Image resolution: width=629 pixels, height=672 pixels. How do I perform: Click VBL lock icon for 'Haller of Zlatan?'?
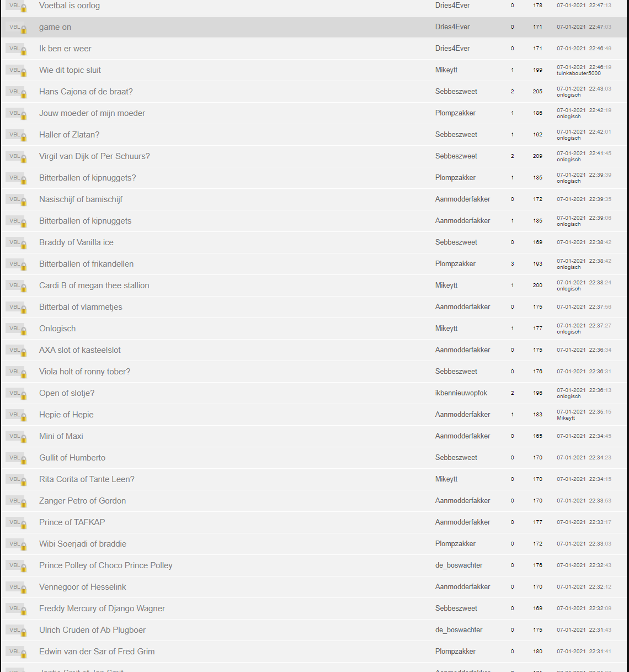click(x=16, y=135)
